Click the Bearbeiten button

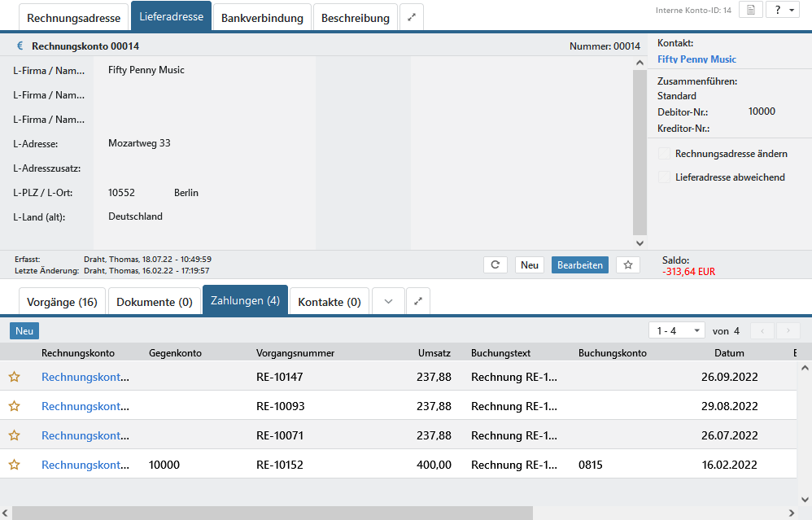click(x=579, y=264)
